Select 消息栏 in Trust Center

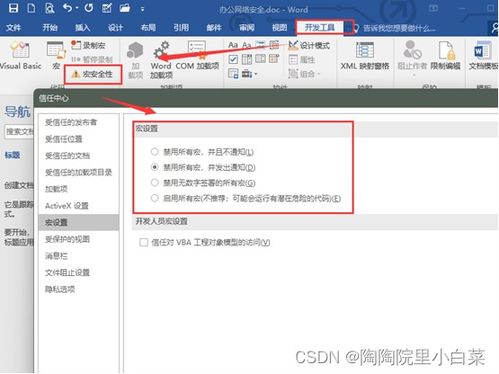pyautogui.click(x=79, y=256)
